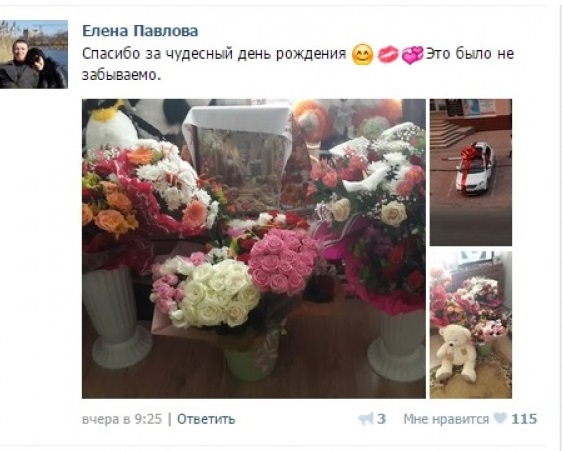563x451 pixels.
Task: Open Елена Павлова's profile name link
Action: point(140,31)
